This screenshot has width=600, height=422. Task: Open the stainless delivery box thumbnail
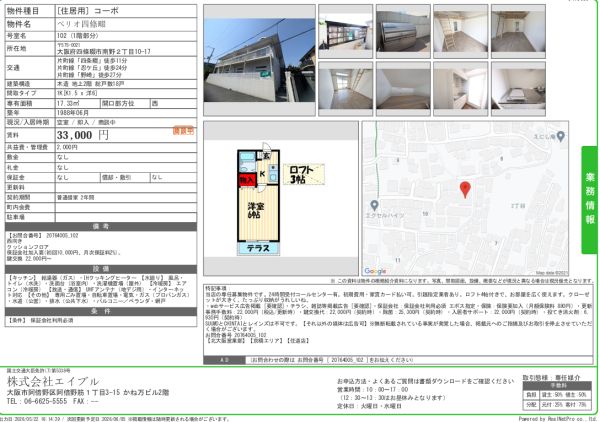tap(403, 31)
